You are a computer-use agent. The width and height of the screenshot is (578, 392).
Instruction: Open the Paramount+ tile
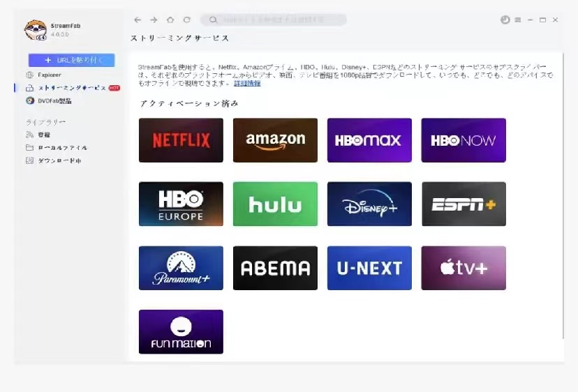click(x=181, y=268)
